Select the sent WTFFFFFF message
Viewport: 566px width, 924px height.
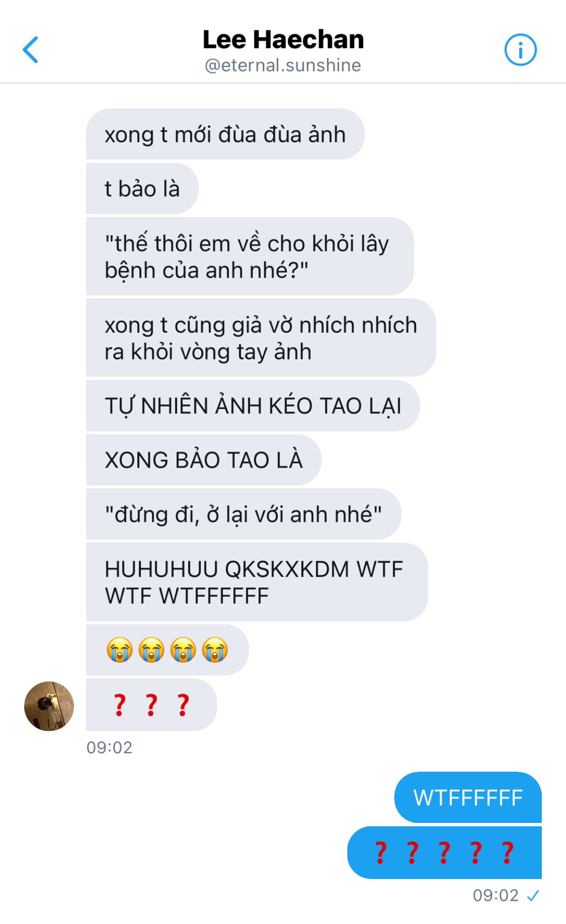[x=468, y=797]
